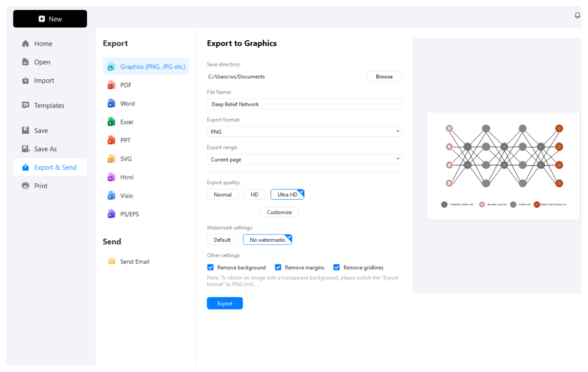588x372 pixels.
Task: Click the Print printer icon
Action: click(26, 185)
